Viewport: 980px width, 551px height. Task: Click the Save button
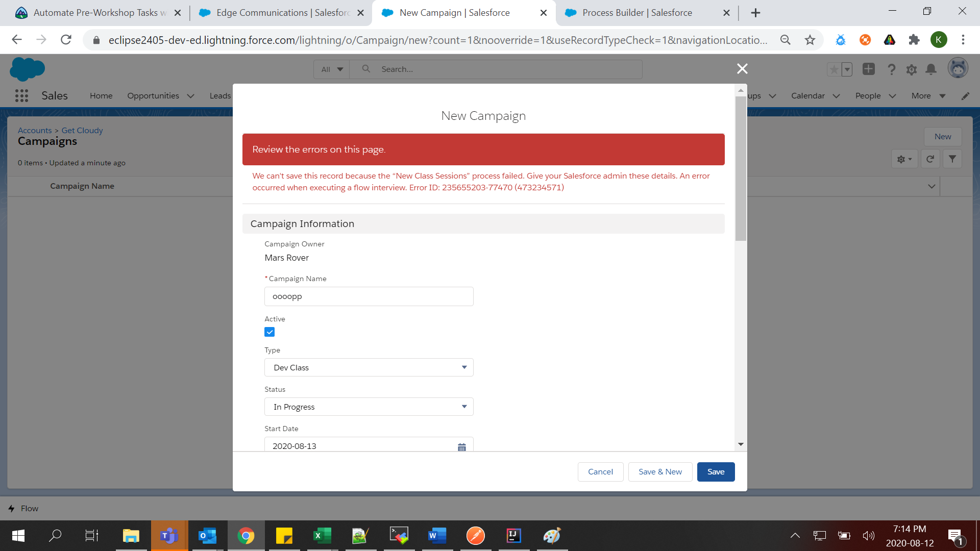coord(716,472)
